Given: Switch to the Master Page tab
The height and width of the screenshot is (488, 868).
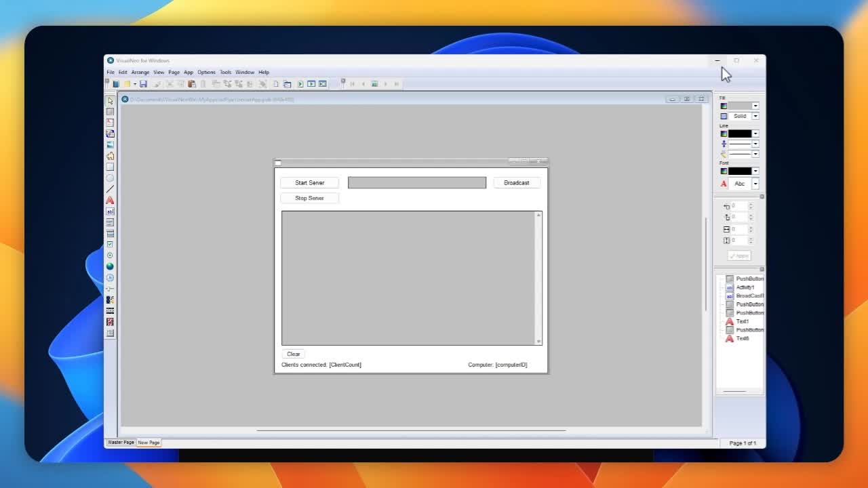Looking at the screenshot, I should coord(121,443).
